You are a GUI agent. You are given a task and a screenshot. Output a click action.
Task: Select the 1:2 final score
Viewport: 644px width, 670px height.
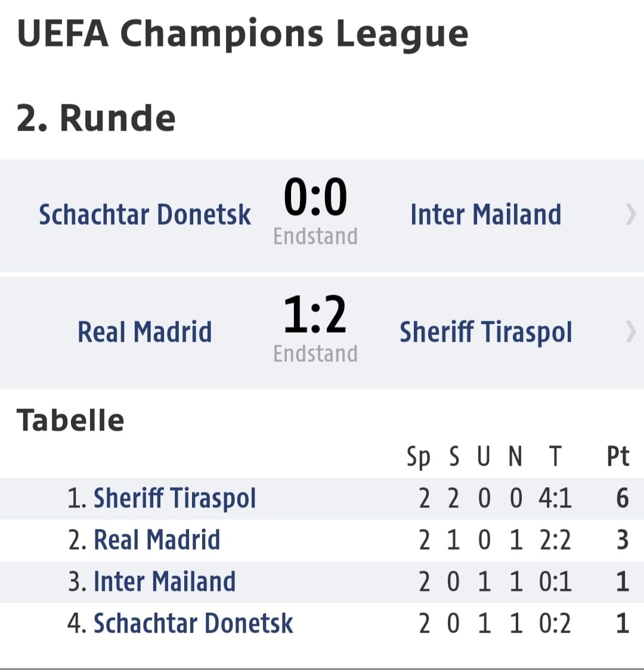[315, 315]
